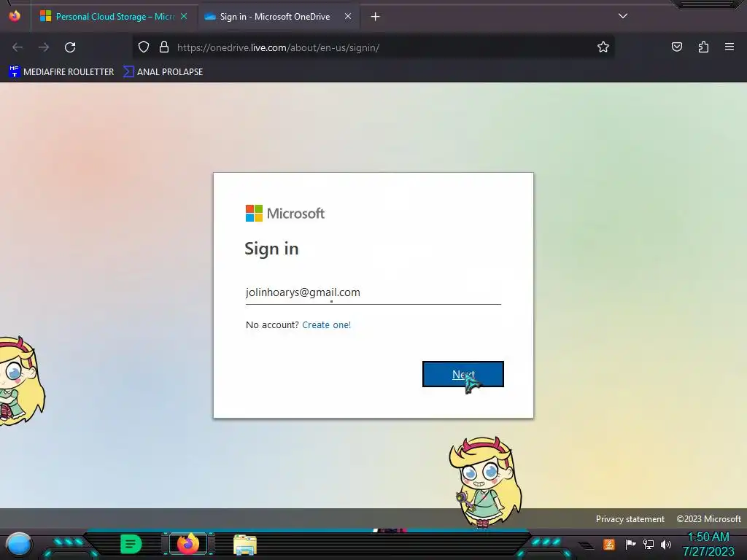Open the tracking protection shield icon
The image size is (747, 560).
144,47
